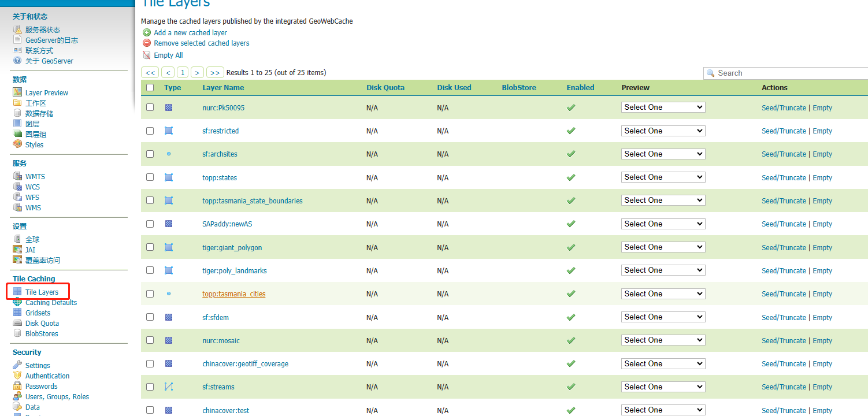This screenshot has height=416, width=868.
Task: Click the Users, Groups, Roles people icon
Action: [17, 396]
